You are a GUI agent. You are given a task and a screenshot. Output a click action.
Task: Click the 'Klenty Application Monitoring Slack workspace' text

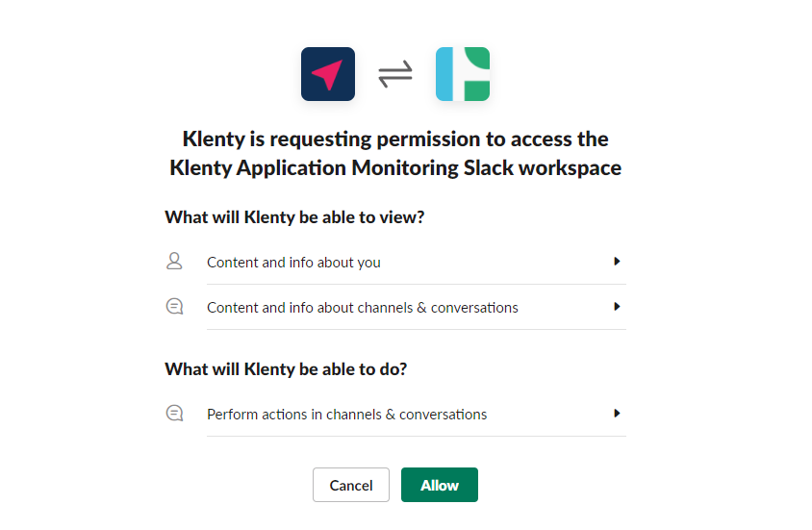click(395, 168)
